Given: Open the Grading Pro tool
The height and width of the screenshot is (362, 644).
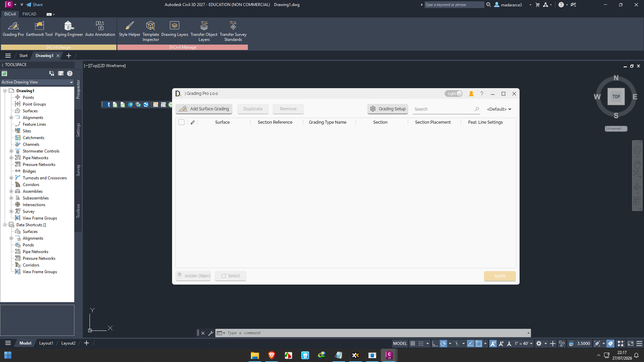Looking at the screenshot, I should pos(13,29).
